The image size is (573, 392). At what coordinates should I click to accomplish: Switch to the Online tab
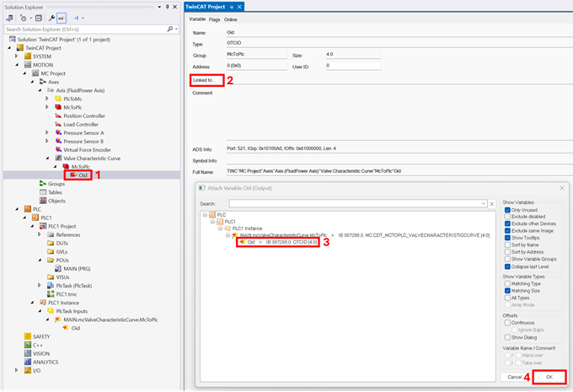[x=231, y=19]
